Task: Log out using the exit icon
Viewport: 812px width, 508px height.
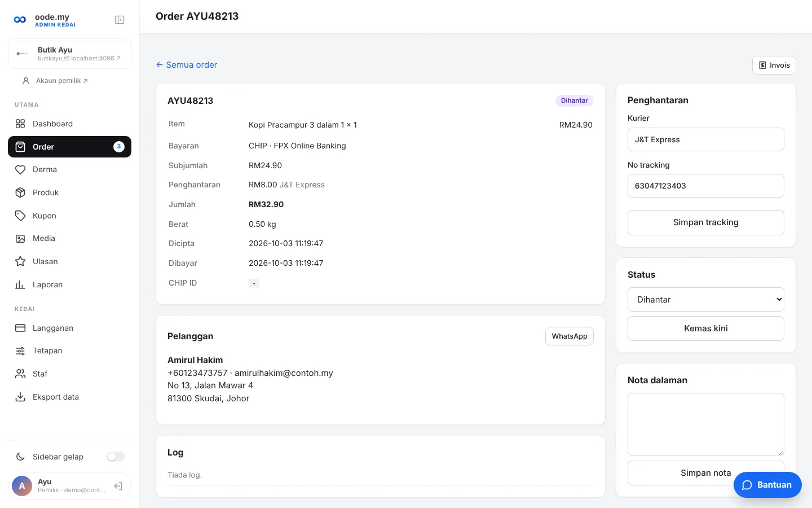Action: click(x=118, y=486)
